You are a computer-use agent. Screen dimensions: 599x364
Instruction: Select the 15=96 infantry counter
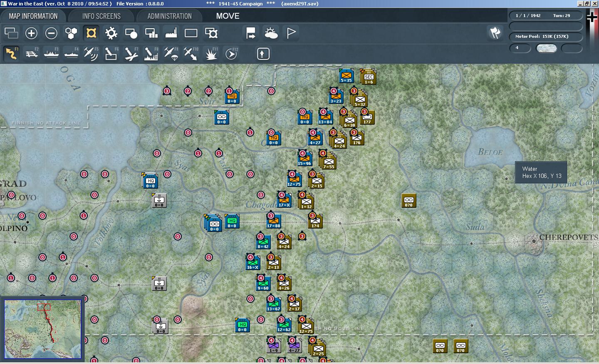pos(304,159)
